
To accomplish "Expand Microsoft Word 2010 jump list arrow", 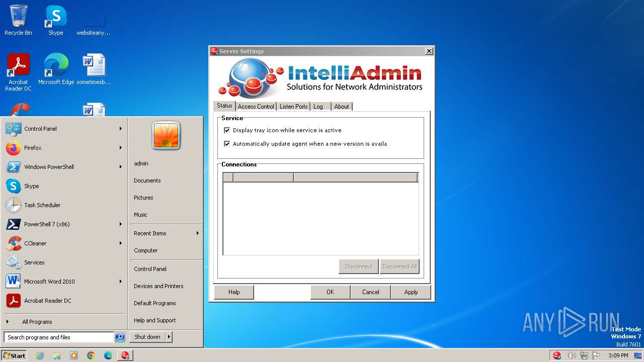I will [x=121, y=282].
